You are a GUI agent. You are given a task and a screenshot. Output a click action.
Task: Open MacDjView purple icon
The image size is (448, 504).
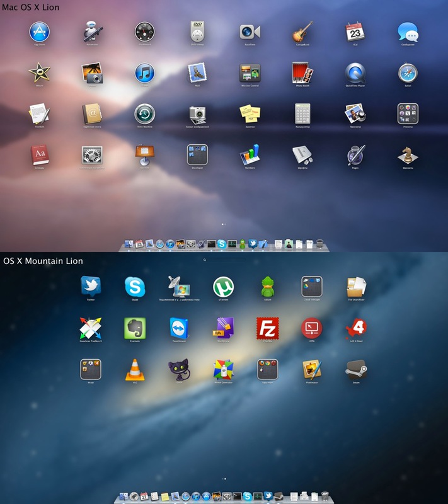pyautogui.click(x=223, y=328)
